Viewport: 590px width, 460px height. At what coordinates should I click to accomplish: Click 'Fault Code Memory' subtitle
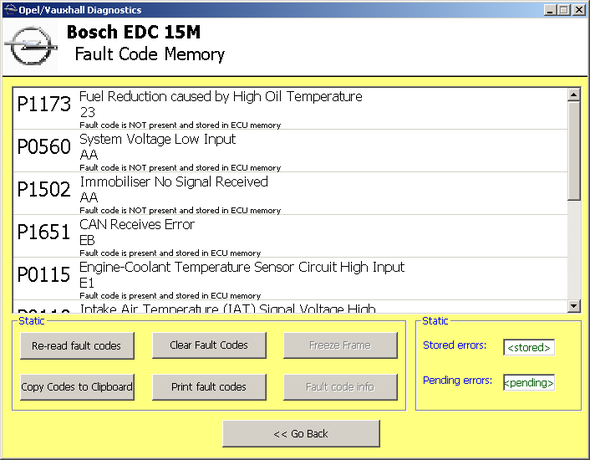pyautogui.click(x=150, y=54)
